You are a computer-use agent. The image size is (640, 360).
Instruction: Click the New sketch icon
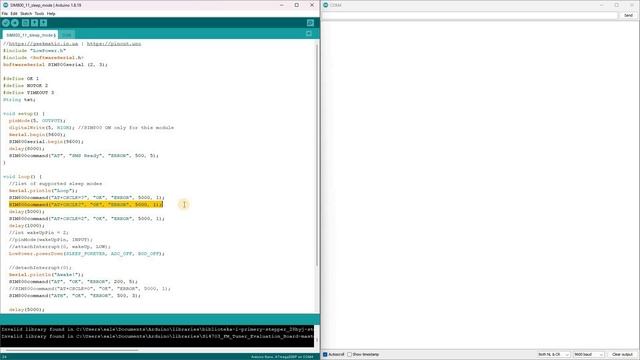point(25,23)
